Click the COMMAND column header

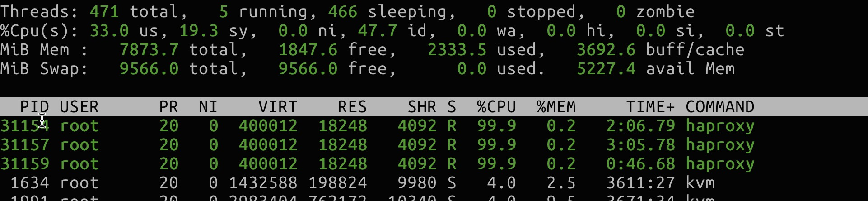point(720,107)
